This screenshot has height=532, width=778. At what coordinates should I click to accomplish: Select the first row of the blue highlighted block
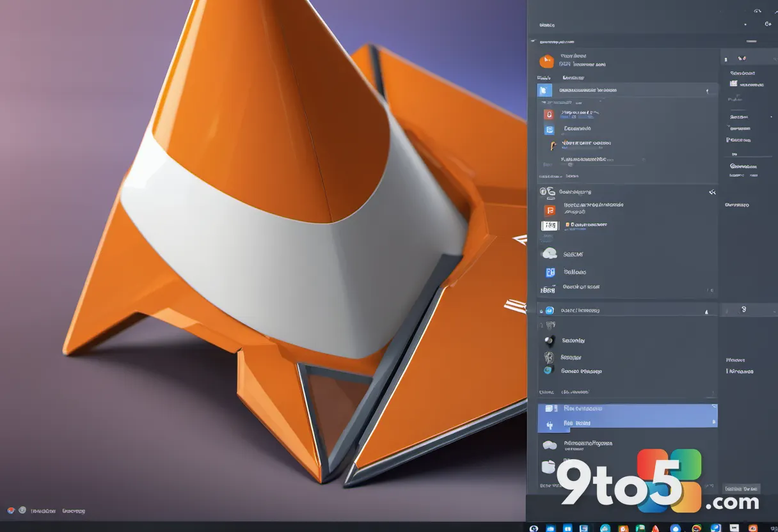628,409
